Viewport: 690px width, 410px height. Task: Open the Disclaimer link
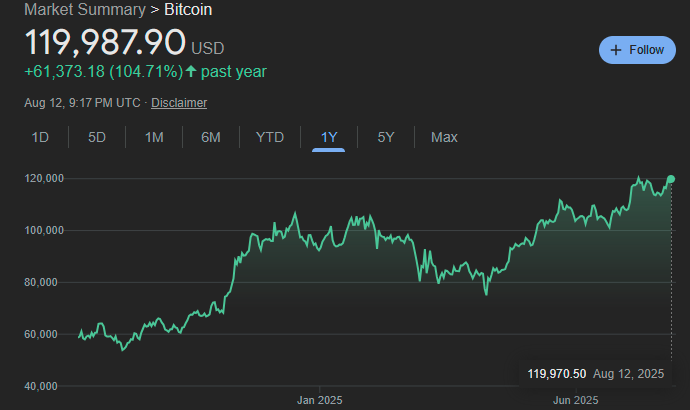pyautogui.click(x=179, y=102)
